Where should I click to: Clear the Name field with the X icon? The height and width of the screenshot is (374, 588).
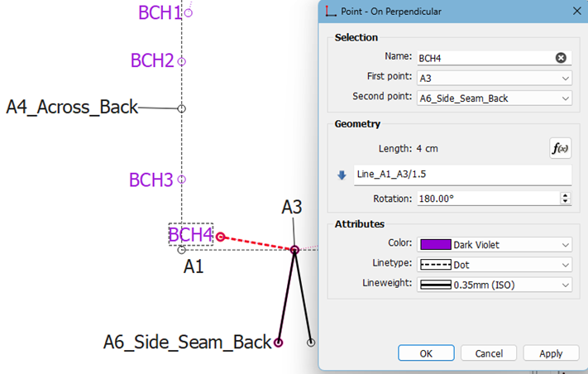(x=561, y=58)
